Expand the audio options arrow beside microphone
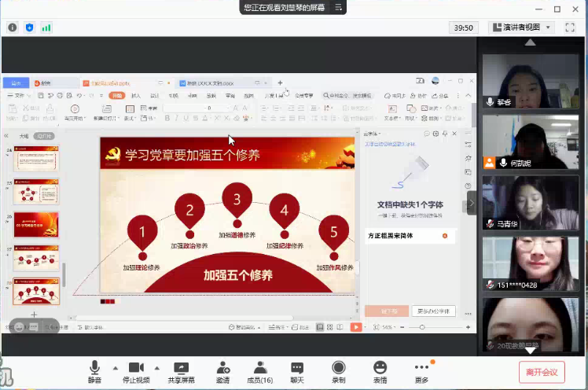The image size is (588, 390). pos(116,367)
